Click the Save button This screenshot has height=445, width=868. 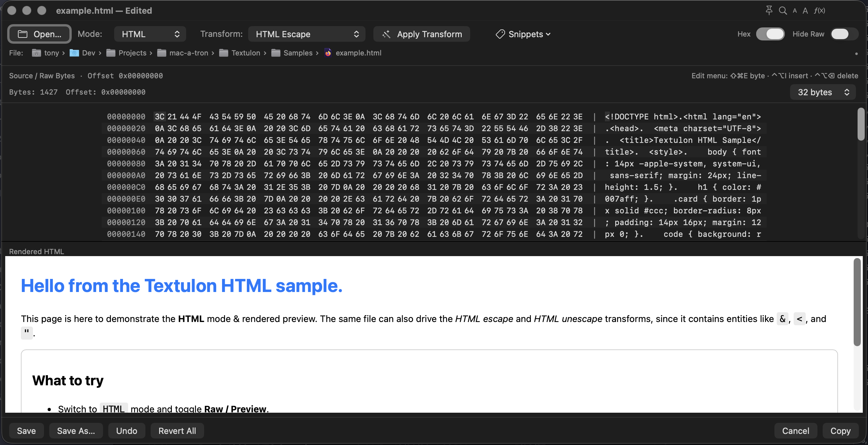point(26,431)
